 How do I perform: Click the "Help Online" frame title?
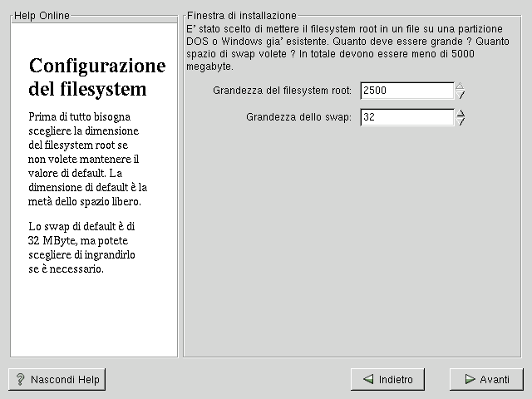[42, 16]
